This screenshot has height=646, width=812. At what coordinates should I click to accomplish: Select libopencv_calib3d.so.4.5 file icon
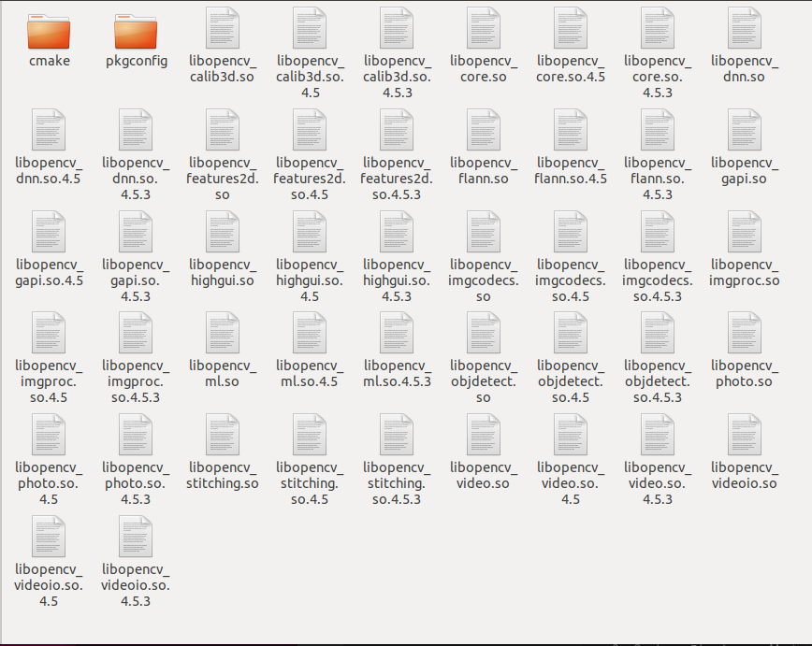(310, 28)
